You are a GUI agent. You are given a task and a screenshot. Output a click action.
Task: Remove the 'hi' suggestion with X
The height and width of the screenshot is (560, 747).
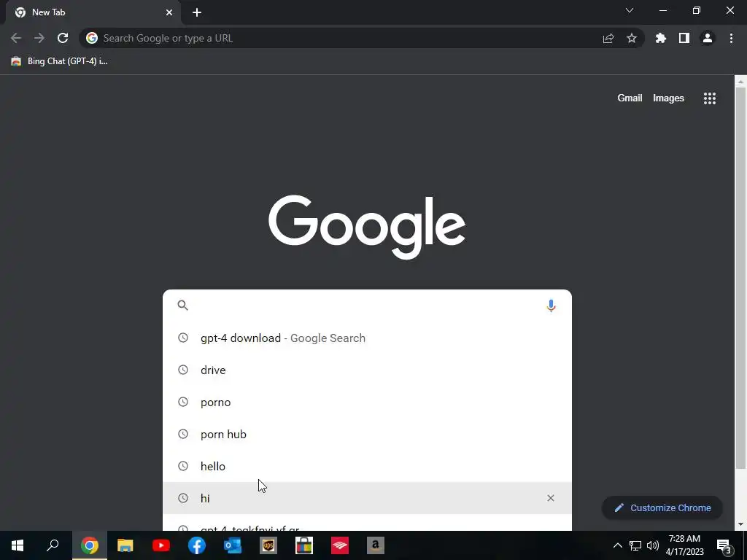tap(551, 498)
